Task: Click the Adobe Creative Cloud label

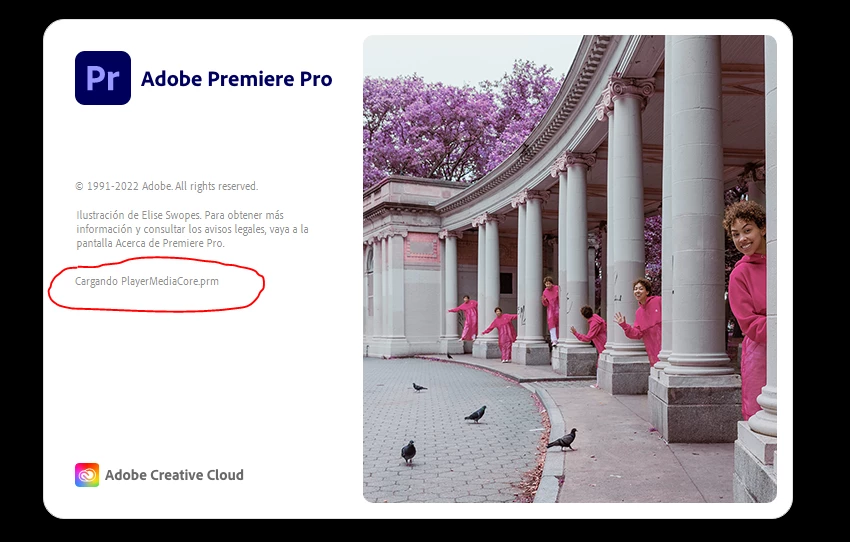Action: 174,475
